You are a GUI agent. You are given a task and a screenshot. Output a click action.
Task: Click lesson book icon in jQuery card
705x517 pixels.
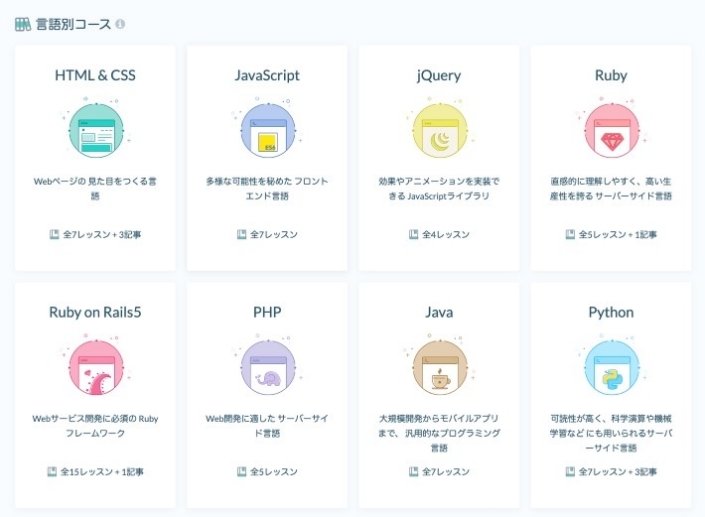coord(413,234)
